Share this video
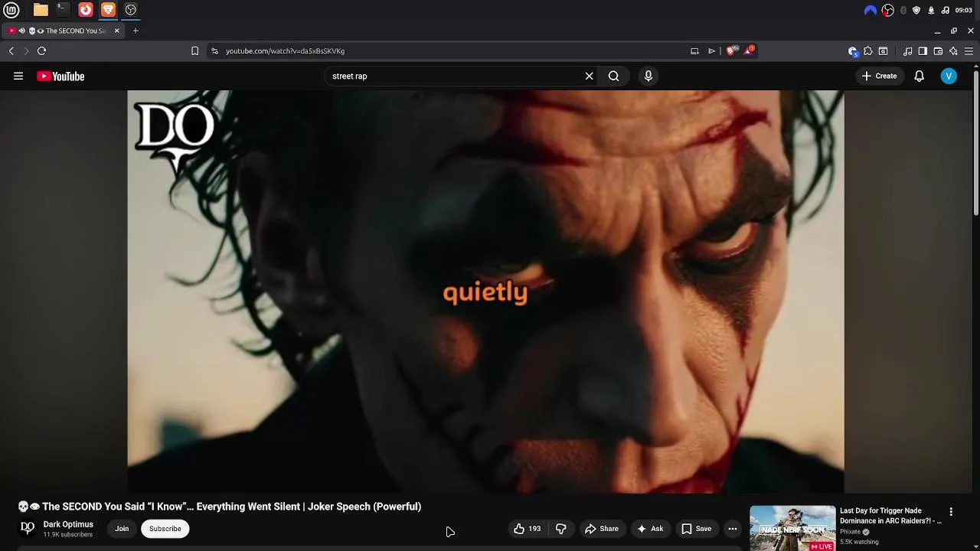The image size is (980, 551). coord(601,529)
